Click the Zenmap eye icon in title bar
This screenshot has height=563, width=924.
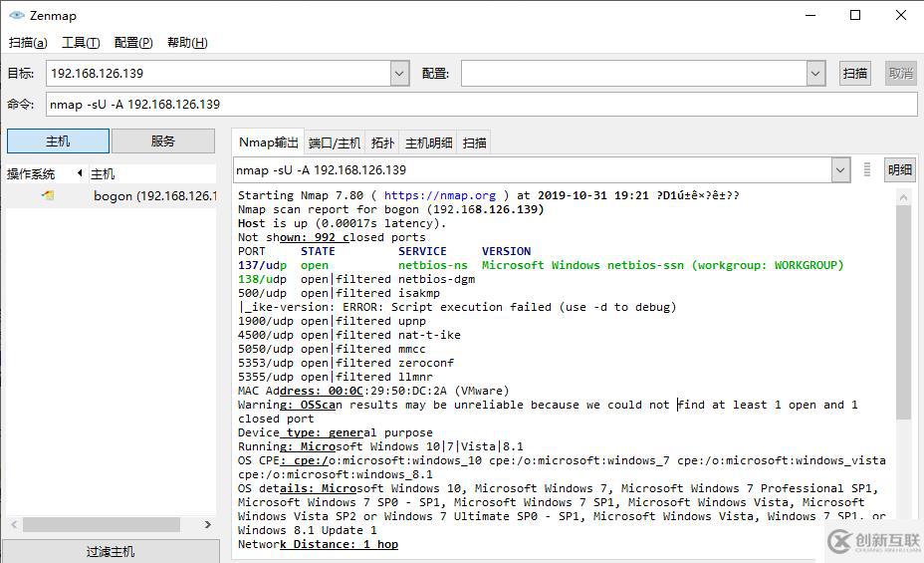pos(17,15)
